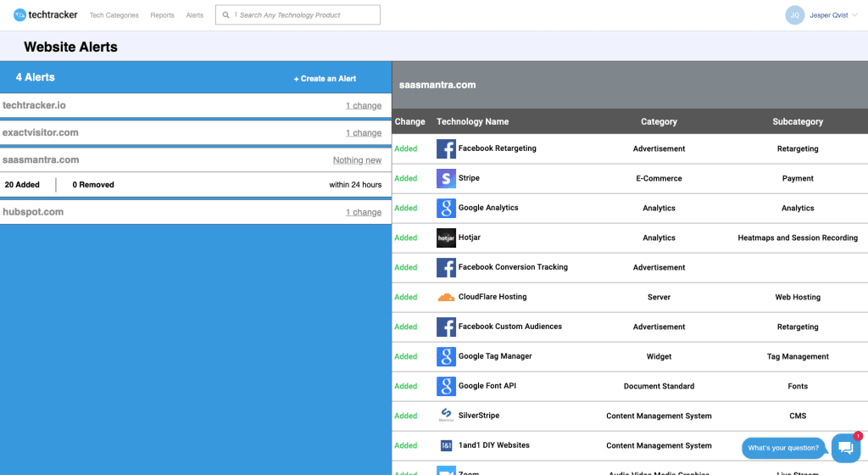868x475 pixels.
Task: Click the Facebook Retargeting logo icon
Action: [446, 149]
